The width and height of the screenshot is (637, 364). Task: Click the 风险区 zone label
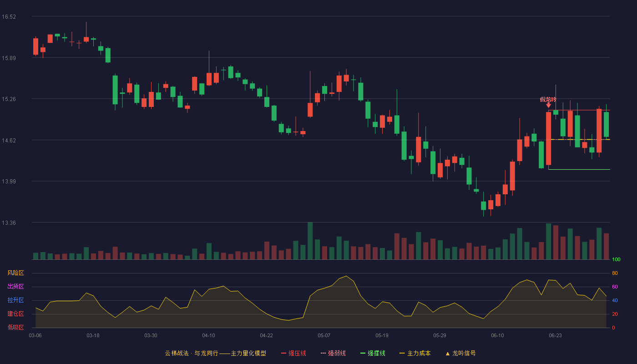(x=15, y=273)
